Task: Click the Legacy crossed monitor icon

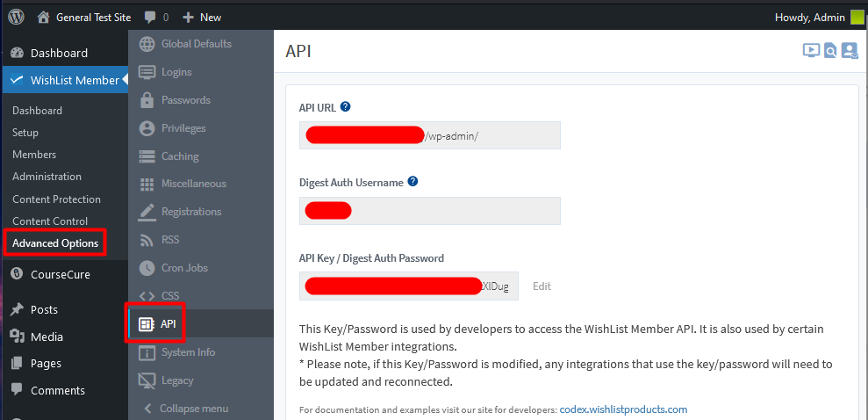Action: coord(147,380)
